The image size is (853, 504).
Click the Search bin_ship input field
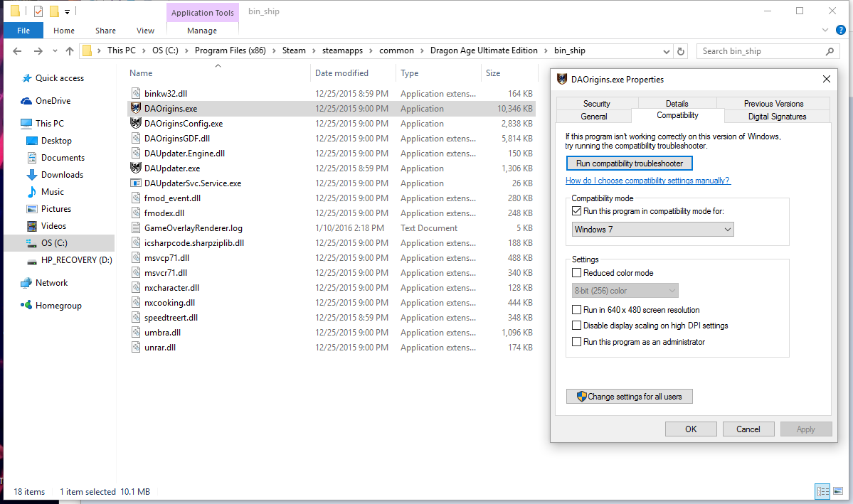762,51
